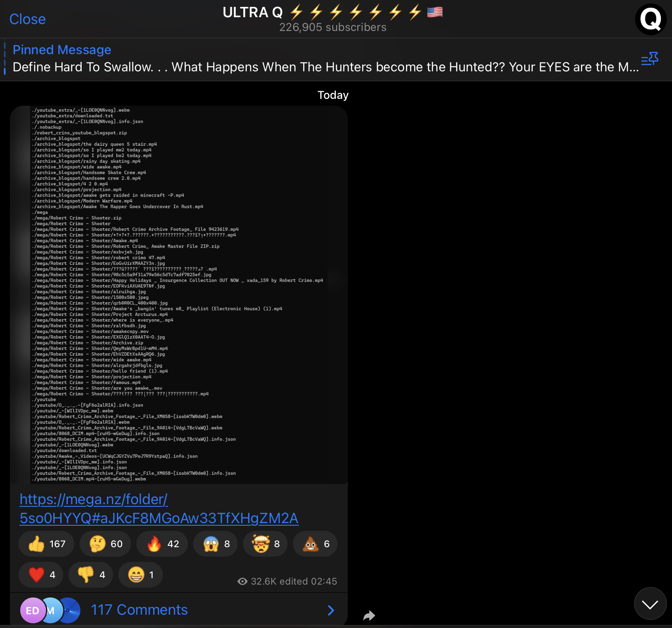Open the mega.nz folder link
This screenshot has height=628, width=672.
[159, 509]
